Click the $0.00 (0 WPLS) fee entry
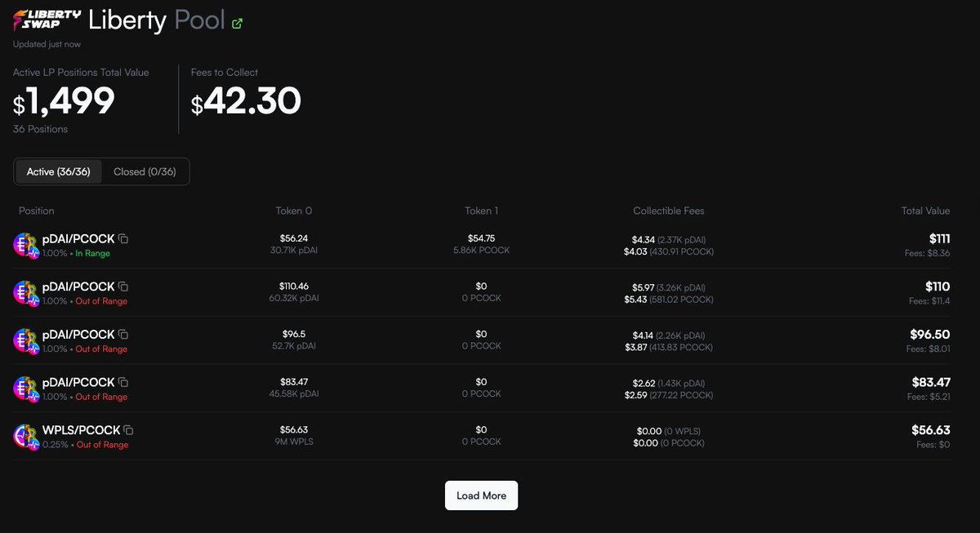 [x=669, y=431]
